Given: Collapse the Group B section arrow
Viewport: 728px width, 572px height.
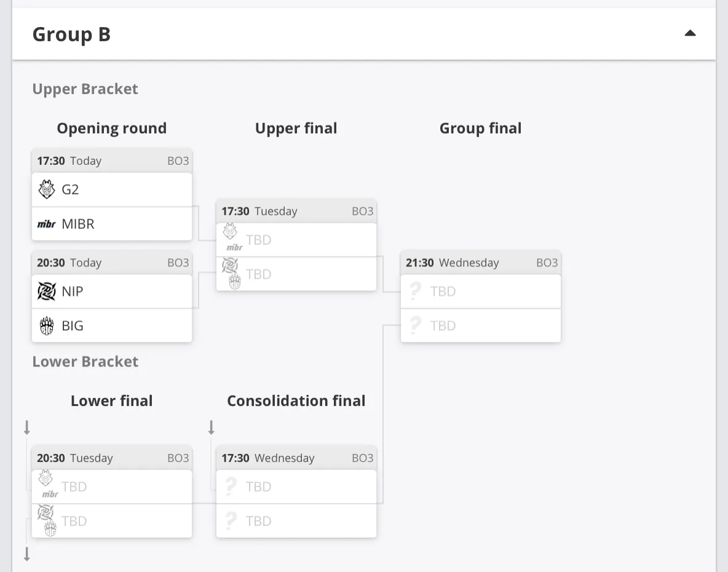Looking at the screenshot, I should tap(690, 33).
